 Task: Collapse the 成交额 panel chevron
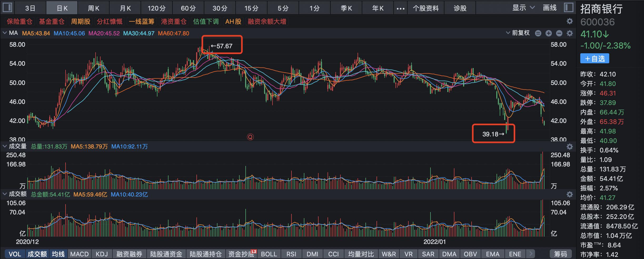[x=4, y=194]
